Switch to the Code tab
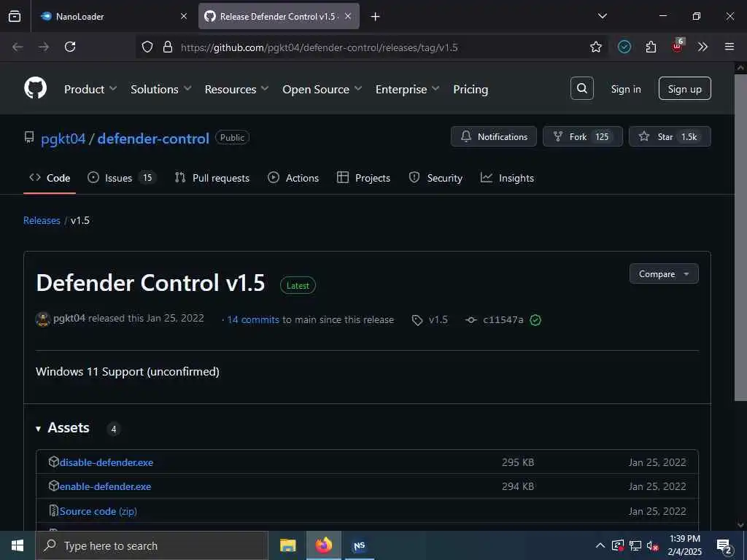 click(50, 178)
